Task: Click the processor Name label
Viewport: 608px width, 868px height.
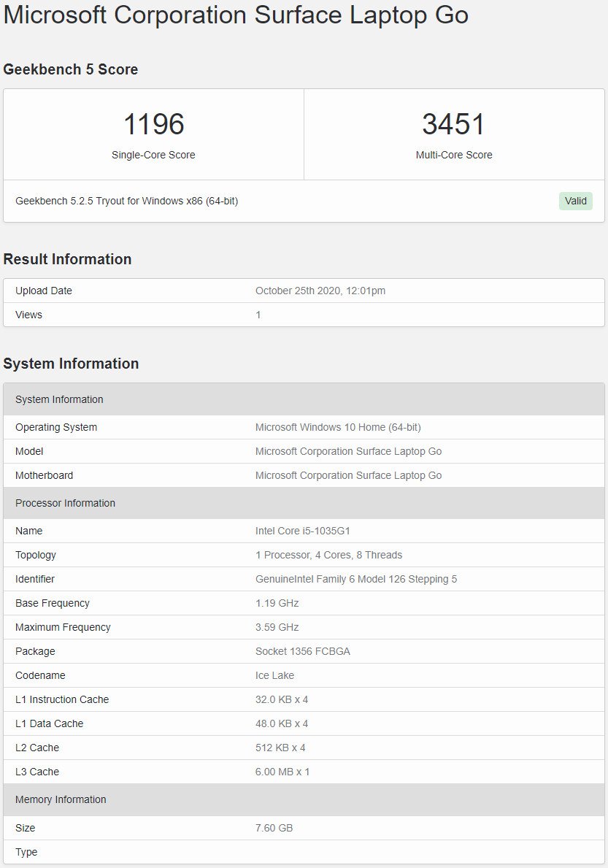Action: click(28, 531)
